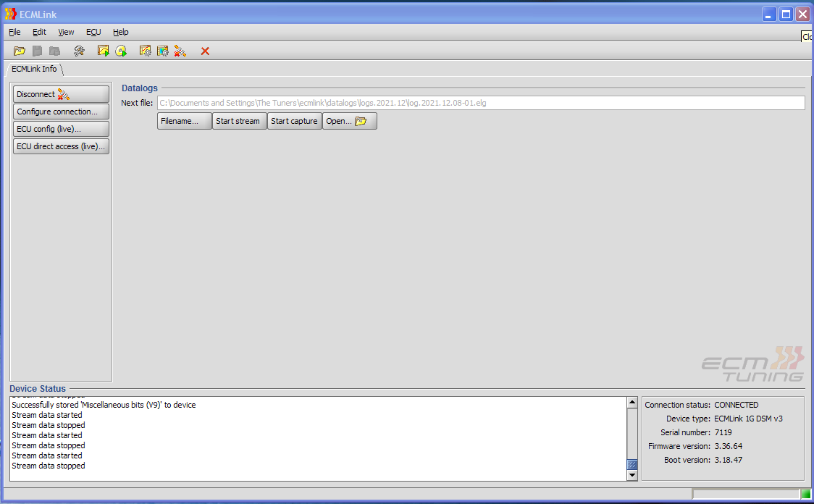Open ECU direct access (live)
The width and height of the screenshot is (814, 504).
click(x=61, y=146)
